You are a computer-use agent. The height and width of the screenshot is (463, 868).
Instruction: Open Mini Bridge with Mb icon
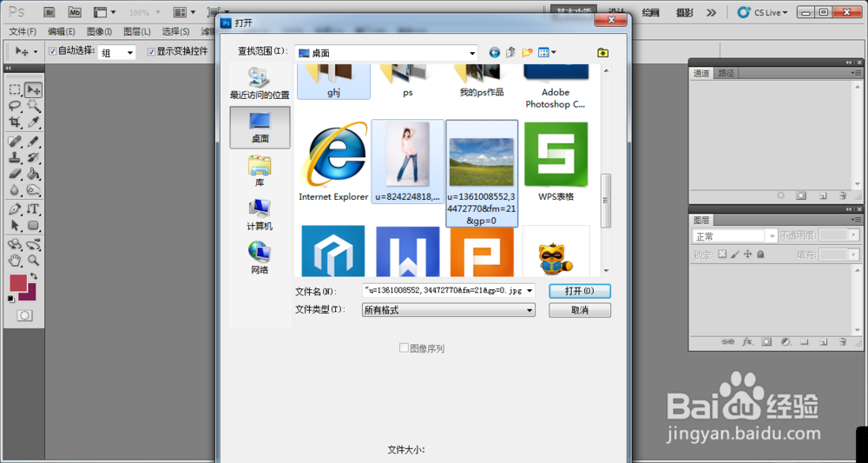[x=75, y=11]
